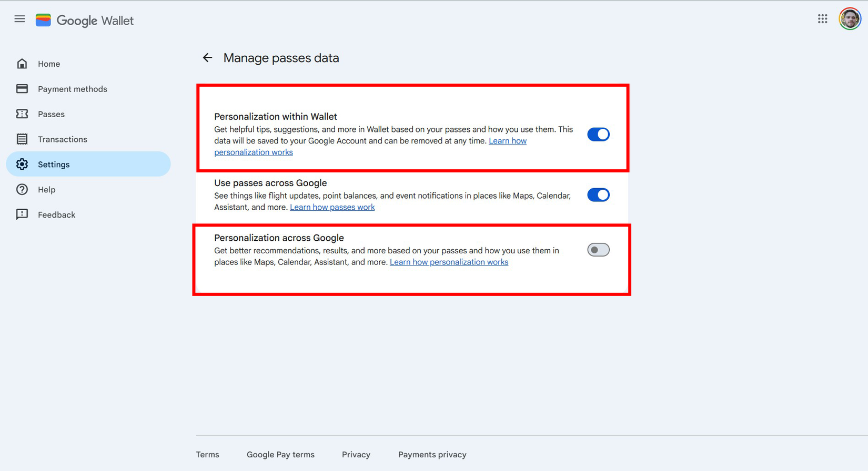Click the Feedback speech bubble icon
This screenshot has width=868, height=471.
click(x=22, y=214)
